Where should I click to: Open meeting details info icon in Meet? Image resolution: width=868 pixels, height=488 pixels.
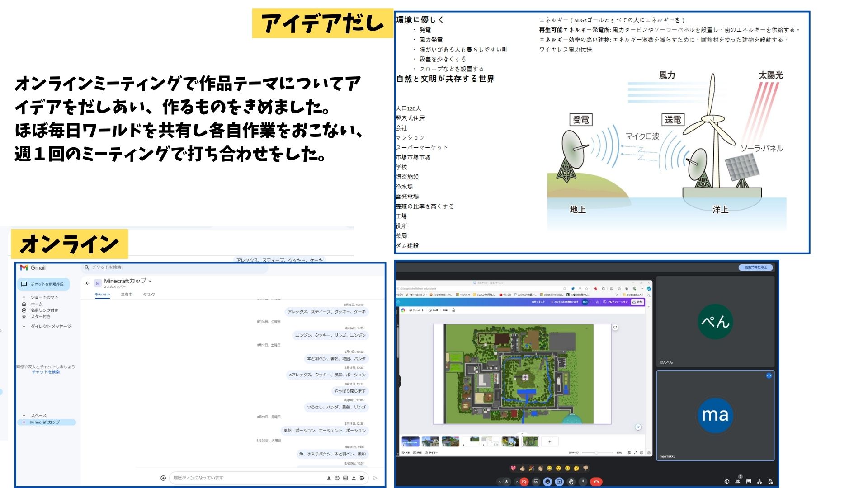727,482
